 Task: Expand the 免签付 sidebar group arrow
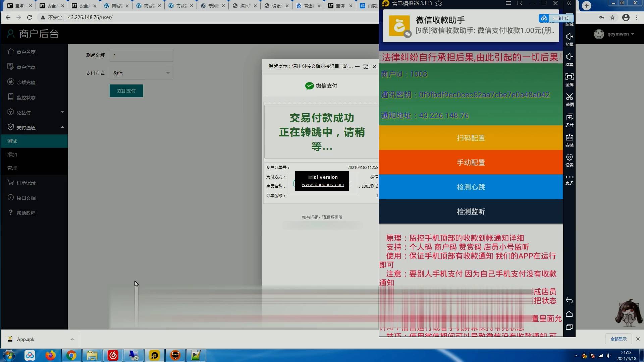(62, 112)
